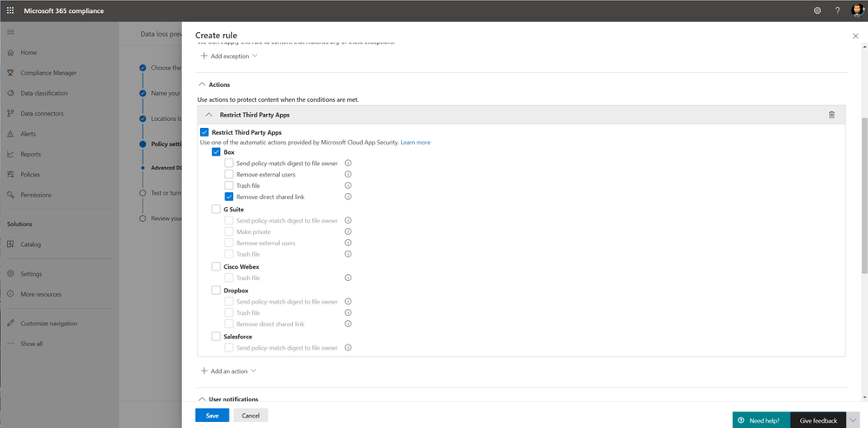Check Box Remove external users
The height and width of the screenshot is (428, 868).
tap(229, 174)
